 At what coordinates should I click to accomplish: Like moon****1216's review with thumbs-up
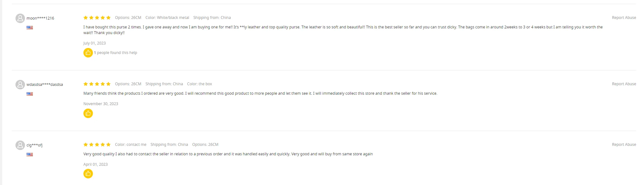click(x=88, y=53)
